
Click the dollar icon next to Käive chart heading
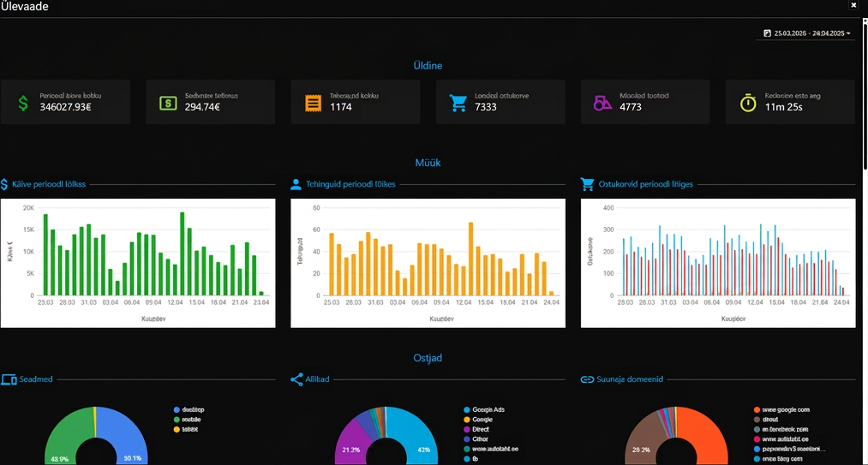point(4,184)
